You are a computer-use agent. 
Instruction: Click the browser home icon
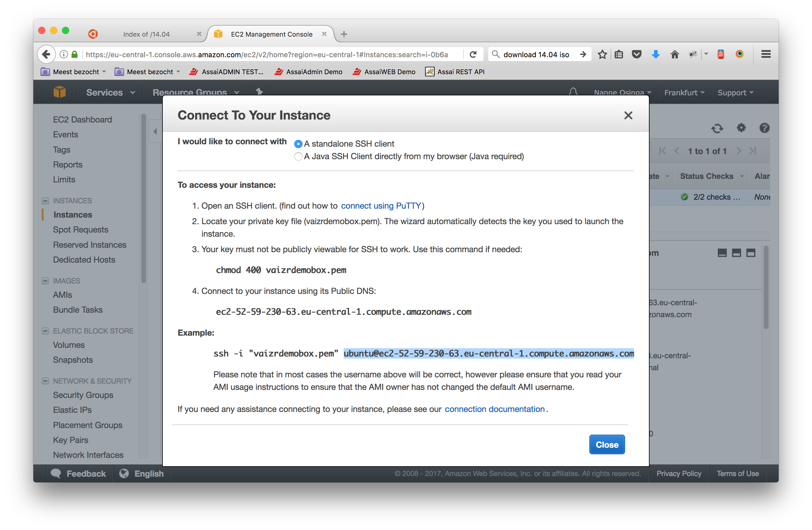coord(675,55)
